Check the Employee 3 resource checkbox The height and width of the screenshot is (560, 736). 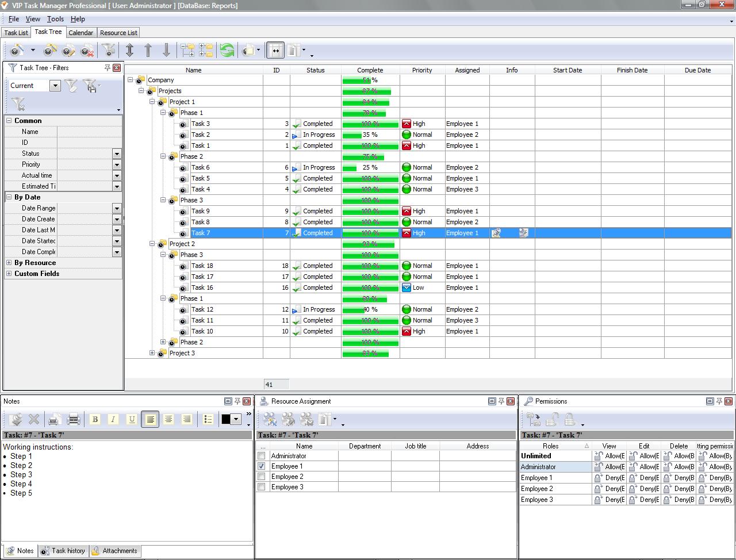(x=262, y=487)
